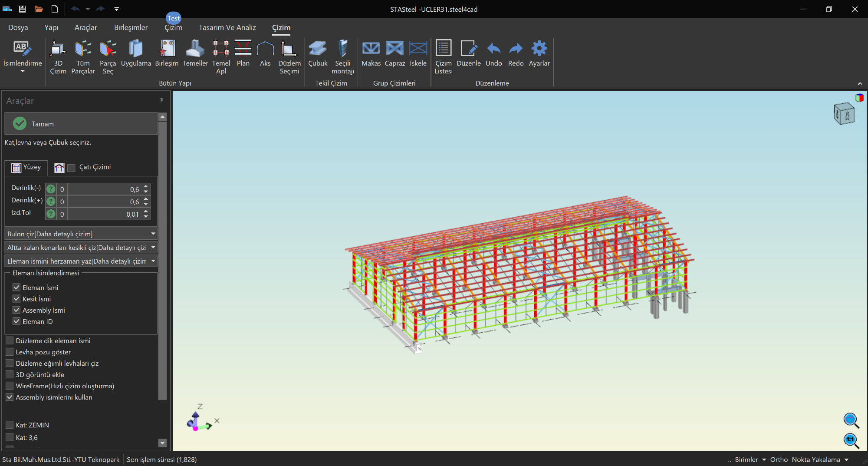
Task: Switch to Tasarım Ve Analiz tab
Action: 227,27
